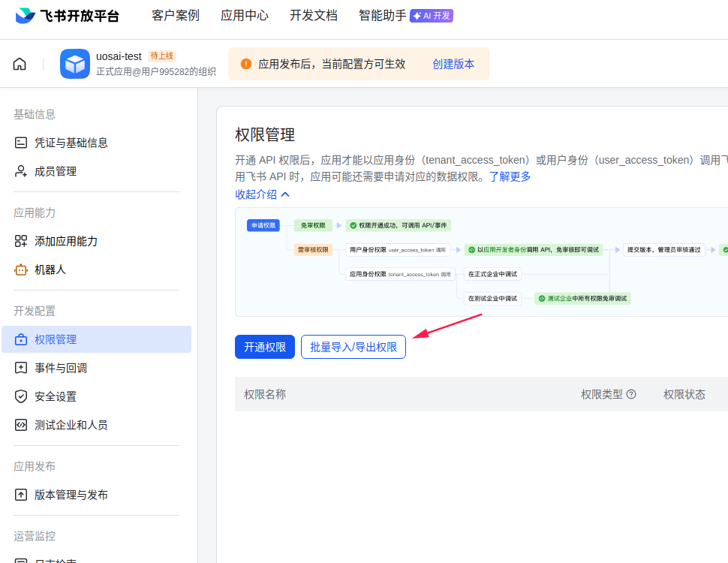Click the home icon in header

pos(20,64)
